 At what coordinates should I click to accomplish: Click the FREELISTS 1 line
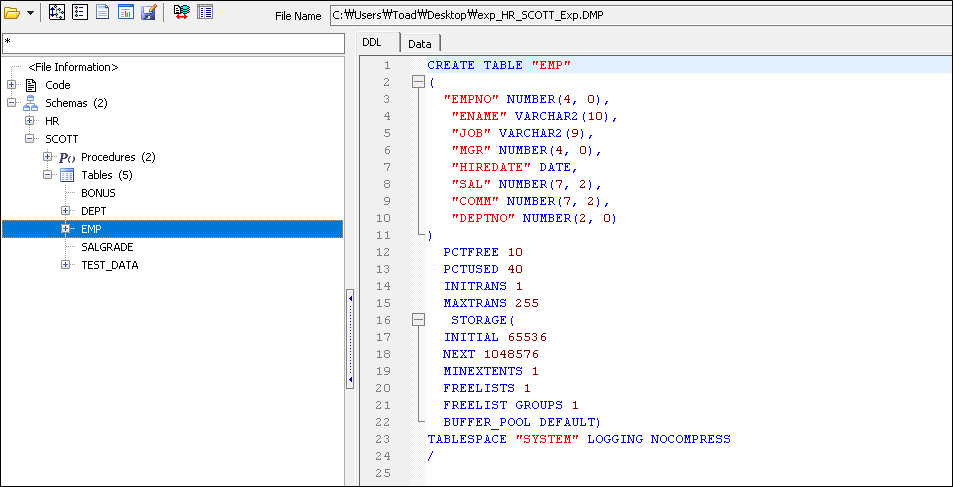[487, 388]
